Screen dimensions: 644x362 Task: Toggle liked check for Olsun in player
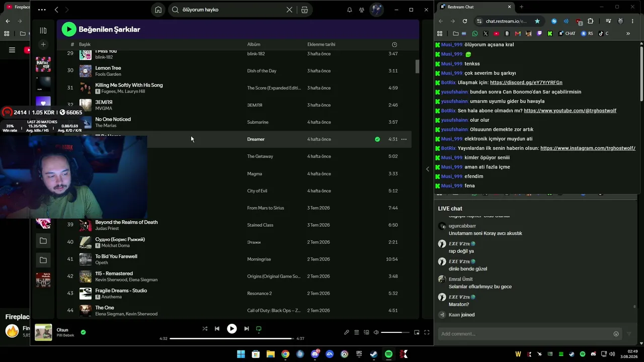(x=83, y=332)
